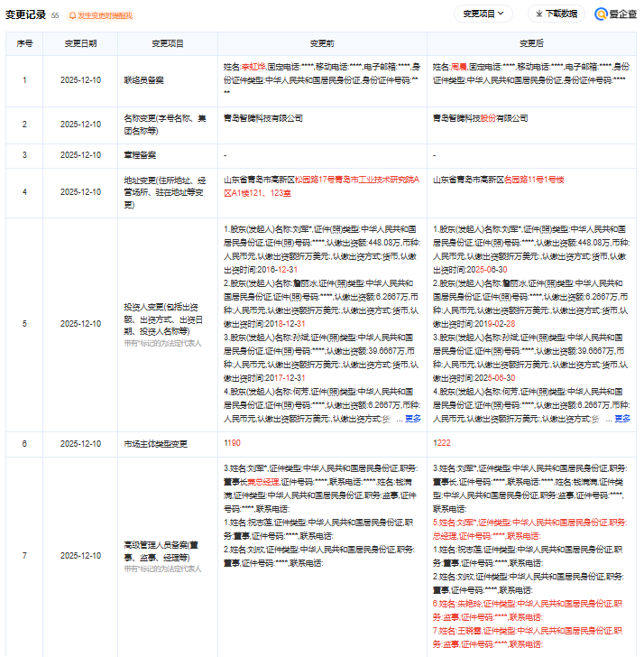Click the 6.姓名:朱艳玲 entry in row 7
This screenshot has width=644, height=657.
[528, 610]
